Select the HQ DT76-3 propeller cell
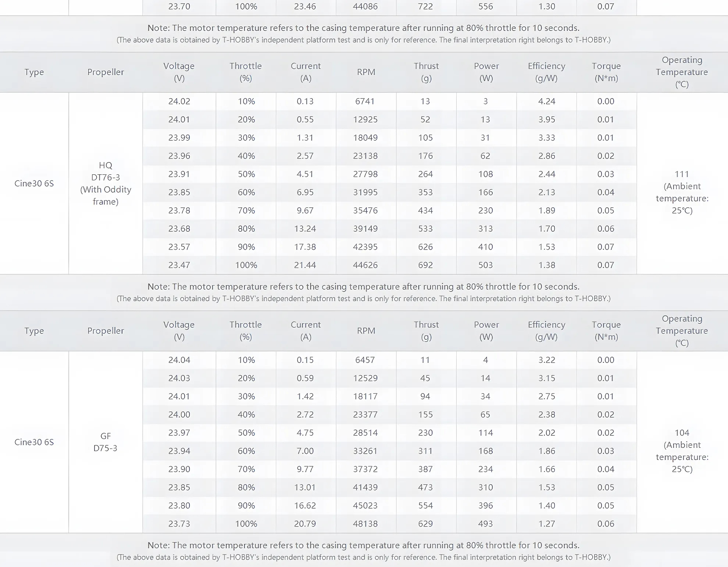 pyautogui.click(x=106, y=183)
